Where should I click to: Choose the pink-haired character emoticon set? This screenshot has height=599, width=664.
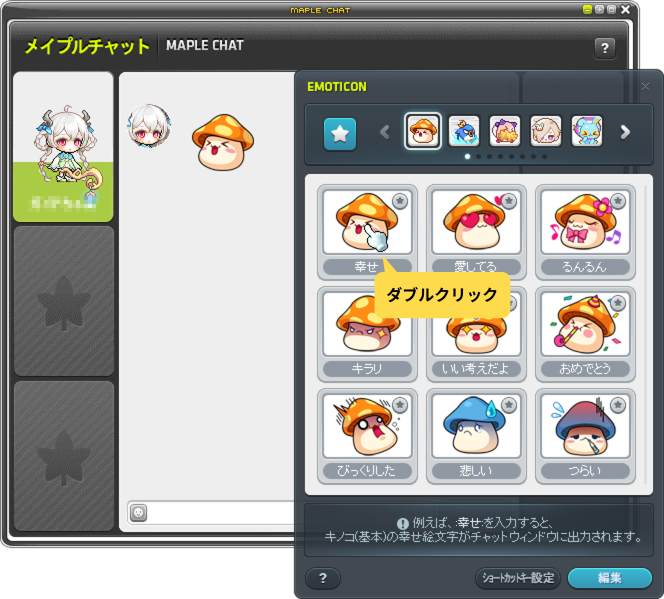(505, 131)
